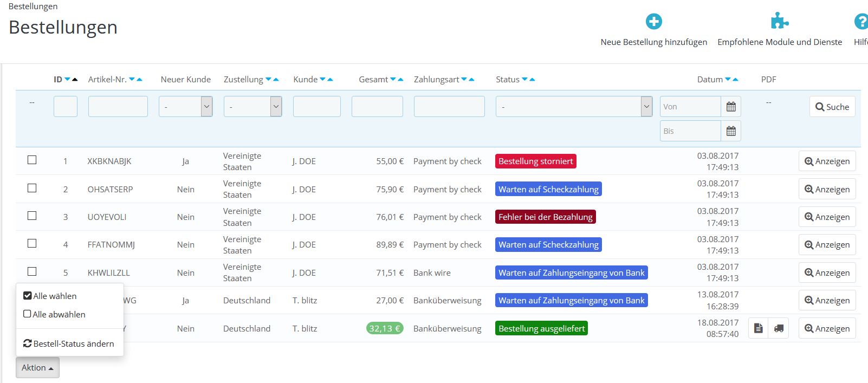
Task: Select checkbox for order UOYEVOLI
Action: pos(32,216)
